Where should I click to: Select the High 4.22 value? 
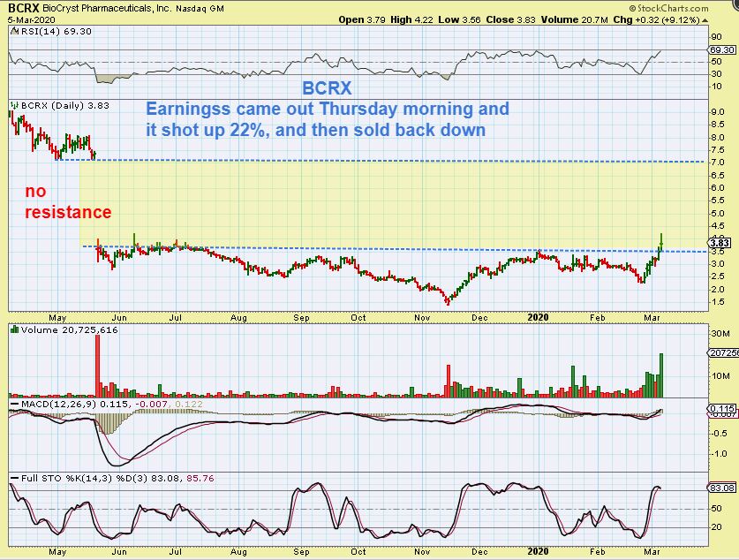pos(411,19)
